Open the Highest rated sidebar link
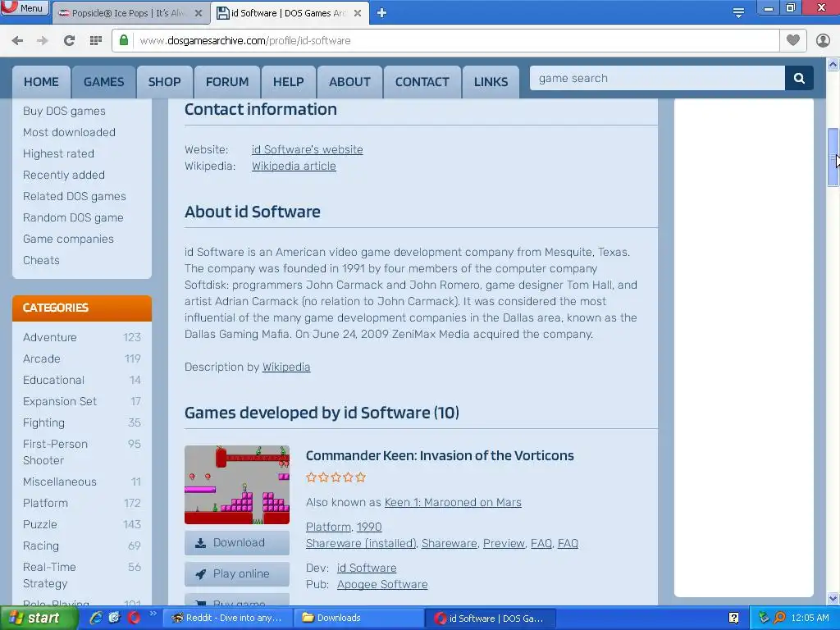This screenshot has width=840, height=630. (58, 153)
